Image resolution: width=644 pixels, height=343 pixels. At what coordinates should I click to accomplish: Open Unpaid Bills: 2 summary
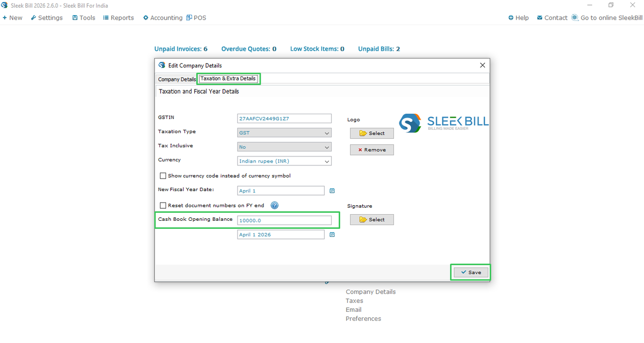(379, 49)
